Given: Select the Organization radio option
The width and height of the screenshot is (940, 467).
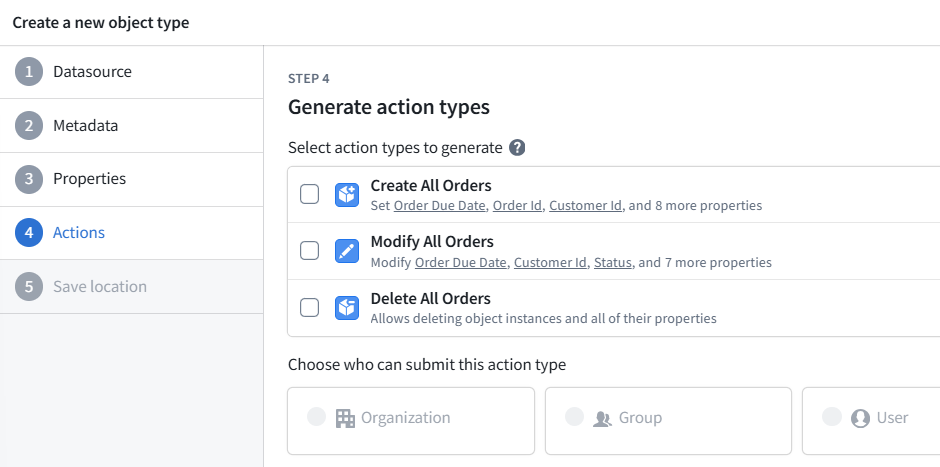Looking at the screenshot, I should (317, 417).
